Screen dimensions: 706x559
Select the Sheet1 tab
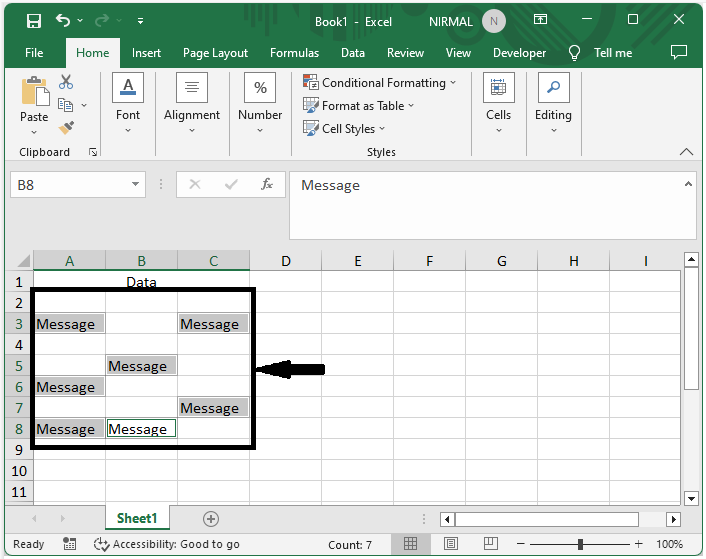(137, 518)
